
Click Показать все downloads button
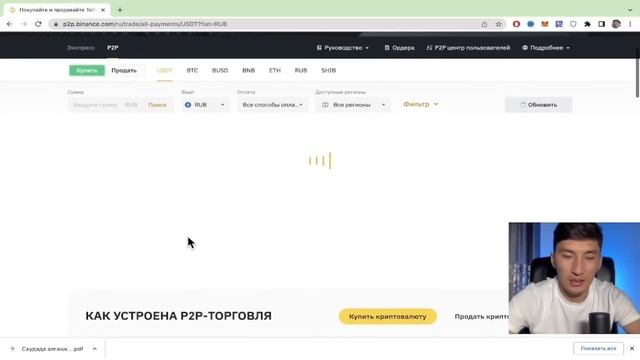click(598, 348)
